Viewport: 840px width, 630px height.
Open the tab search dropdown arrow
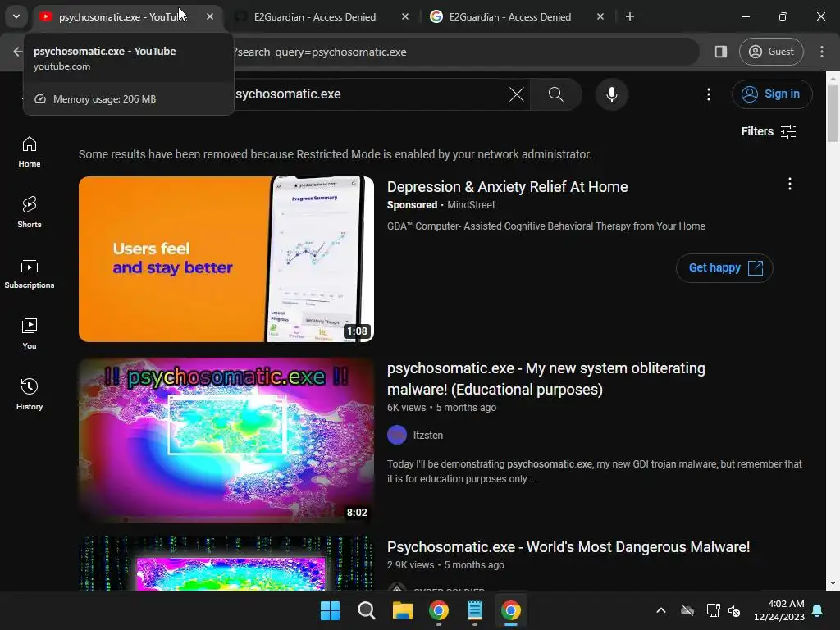tap(16, 16)
